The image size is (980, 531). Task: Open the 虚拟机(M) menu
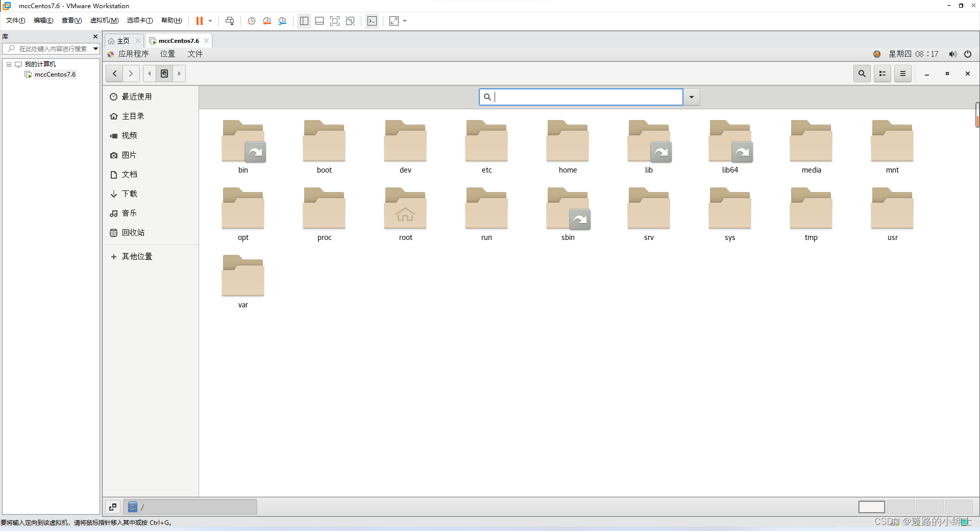pos(104,20)
